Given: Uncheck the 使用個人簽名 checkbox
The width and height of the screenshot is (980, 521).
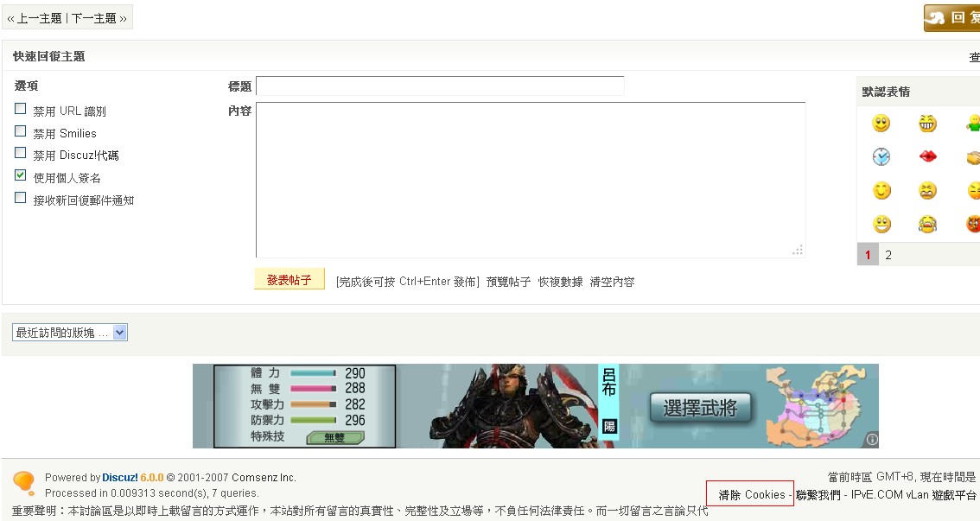Looking at the screenshot, I should (20, 175).
